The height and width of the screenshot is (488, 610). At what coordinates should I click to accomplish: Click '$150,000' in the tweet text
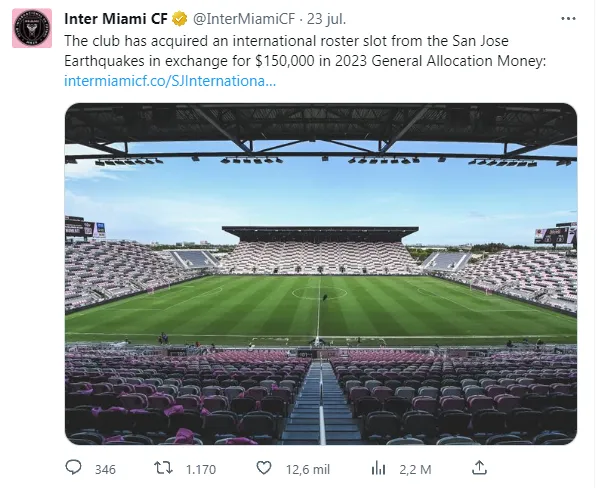[x=274, y=61]
